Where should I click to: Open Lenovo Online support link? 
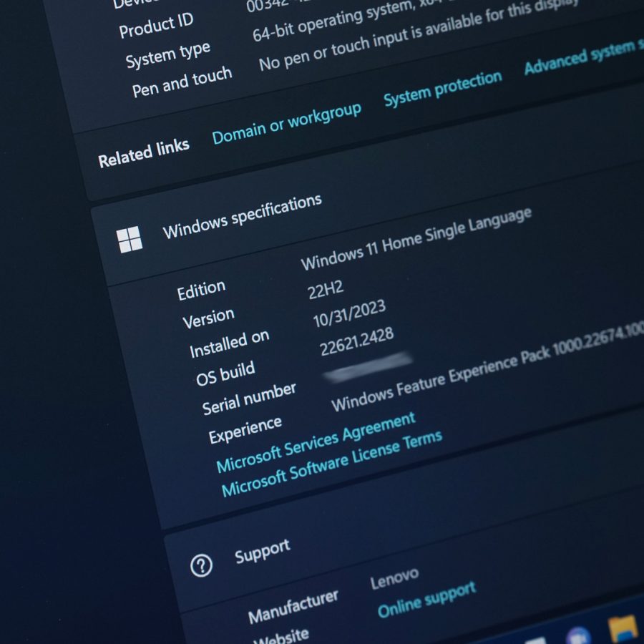(426, 600)
